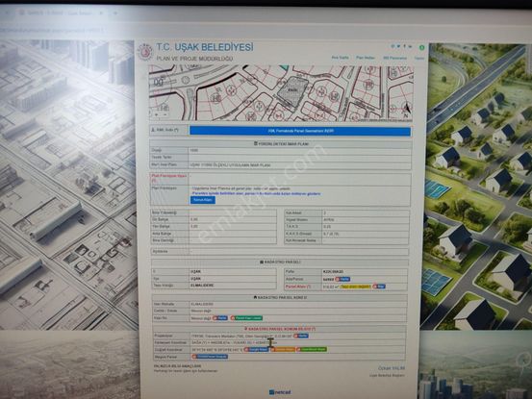The image size is (532, 399).
Task: Click the yellow tapu alanı label
Action: (356, 287)
